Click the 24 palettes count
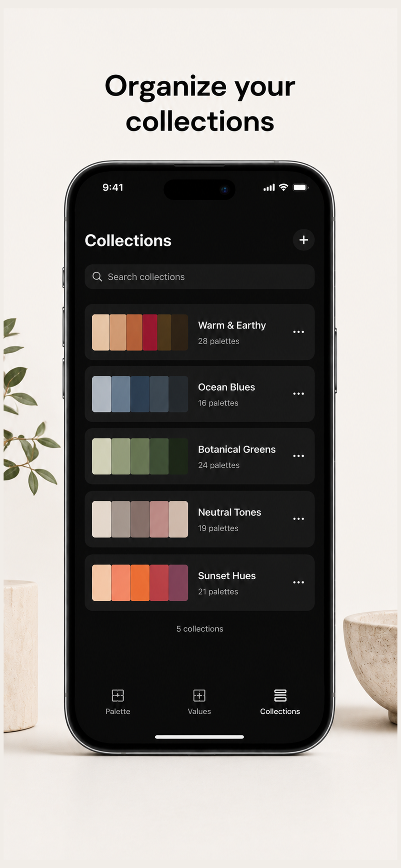The height and width of the screenshot is (868, 401). click(219, 465)
